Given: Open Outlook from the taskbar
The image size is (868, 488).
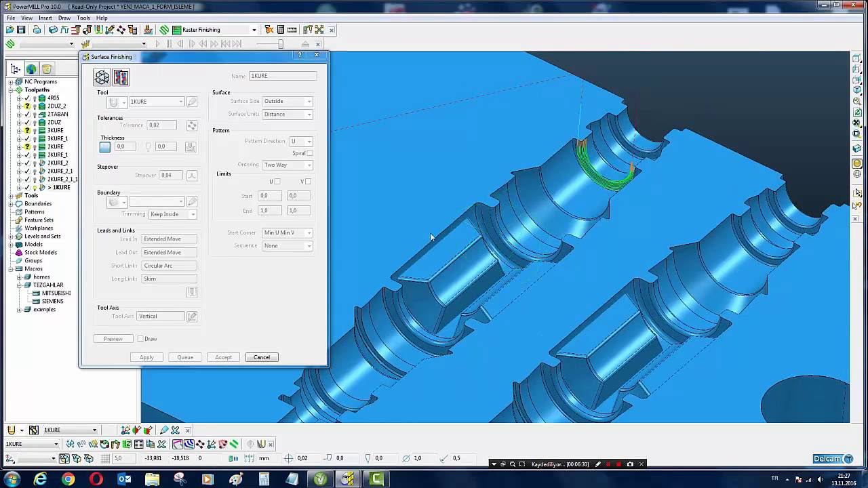Looking at the screenshot, I should [x=124, y=479].
